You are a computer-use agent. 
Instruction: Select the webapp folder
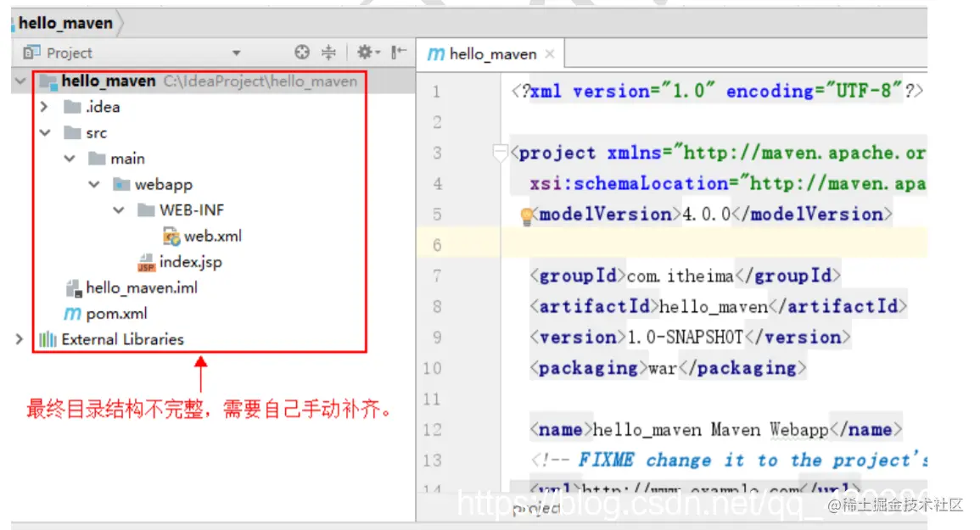coord(164,185)
